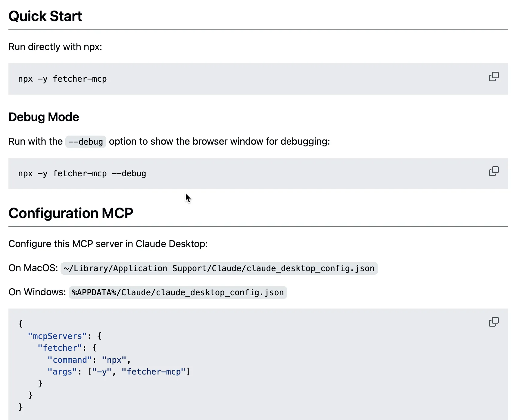Click the MacOS Library config file path
521x420 pixels.
tap(219, 268)
